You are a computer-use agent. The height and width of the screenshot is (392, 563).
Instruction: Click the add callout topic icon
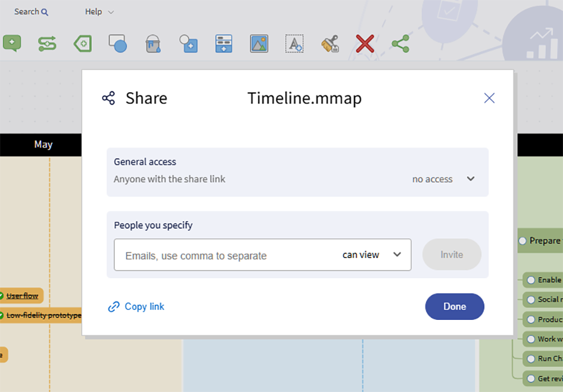pos(12,43)
